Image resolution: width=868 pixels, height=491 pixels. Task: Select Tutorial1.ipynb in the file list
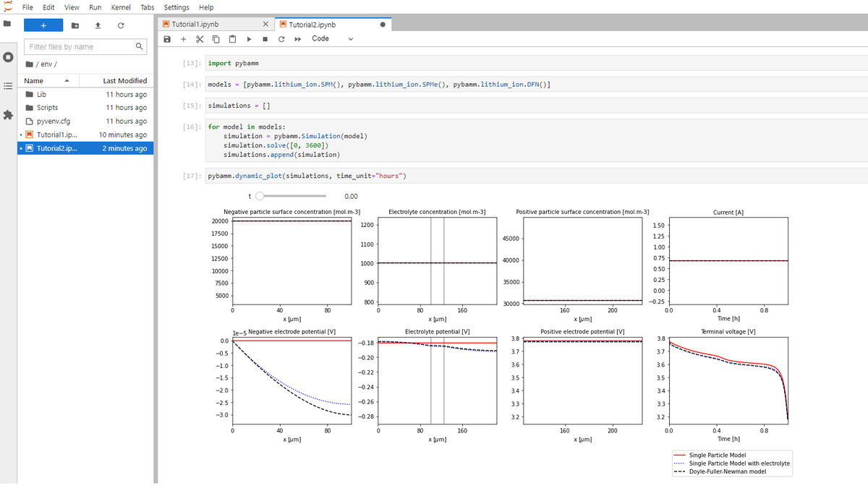click(x=86, y=135)
